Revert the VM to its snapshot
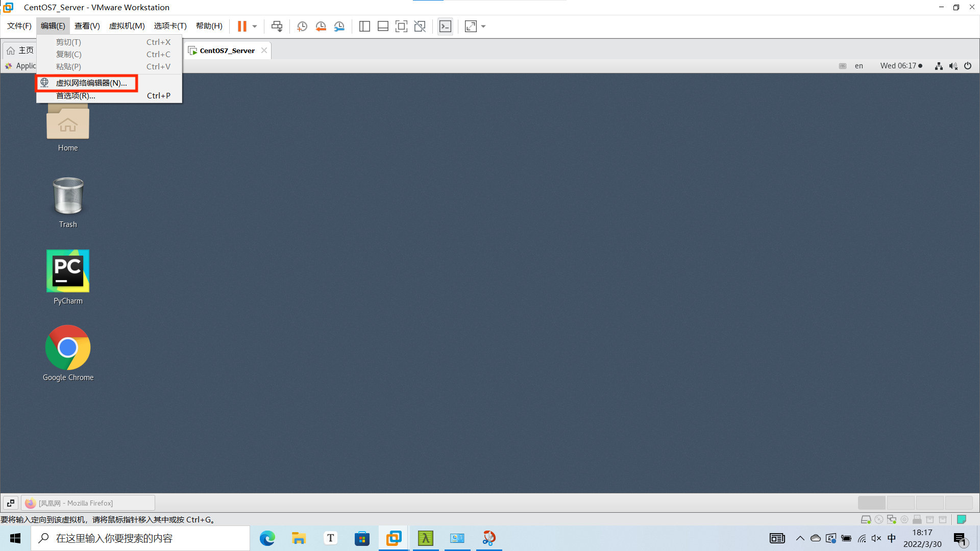Image resolution: width=980 pixels, height=551 pixels. (x=321, y=26)
